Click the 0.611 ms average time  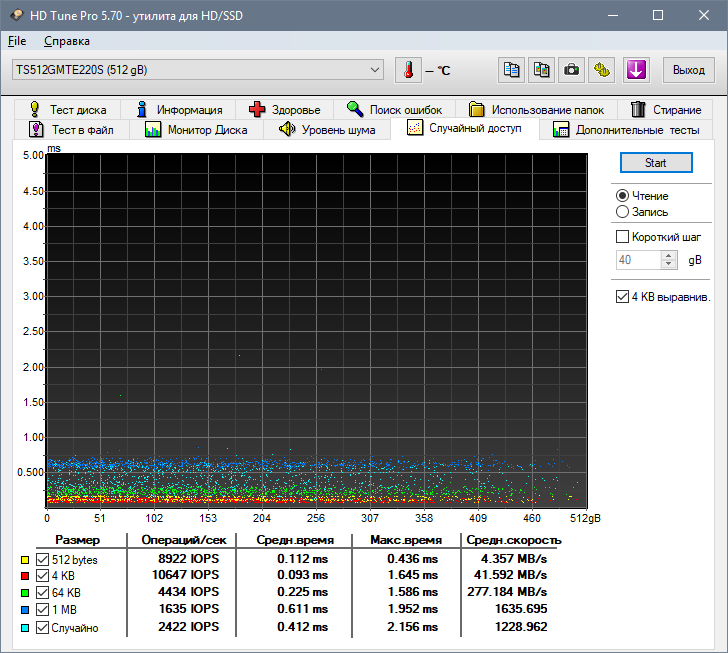(303, 609)
